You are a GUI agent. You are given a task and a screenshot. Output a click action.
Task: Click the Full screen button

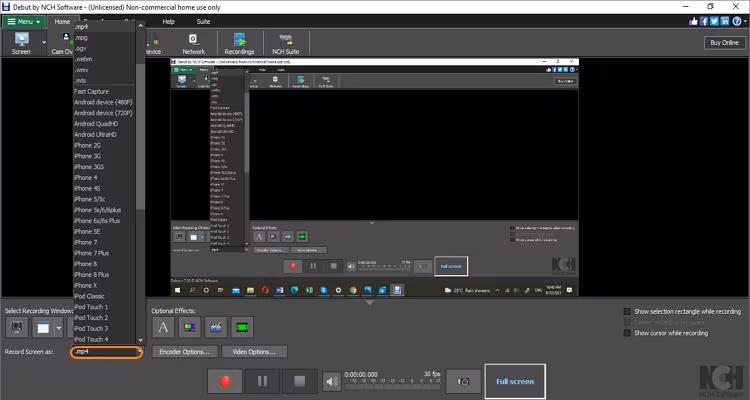pyautogui.click(x=515, y=381)
